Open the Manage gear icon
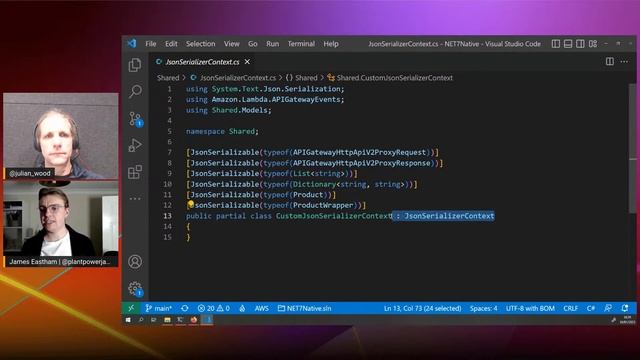The width and height of the screenshot is (640, 360). (x=135, y=289)
